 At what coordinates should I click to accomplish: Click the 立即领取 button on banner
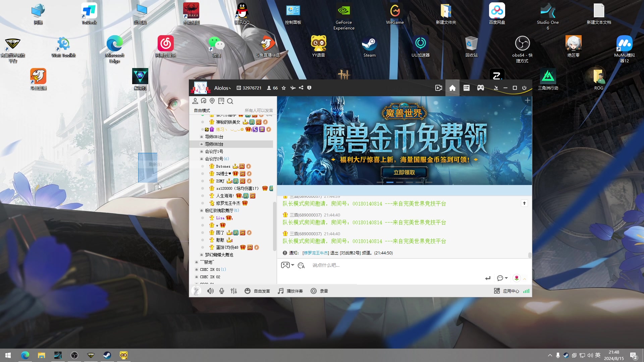pos(404,173)
